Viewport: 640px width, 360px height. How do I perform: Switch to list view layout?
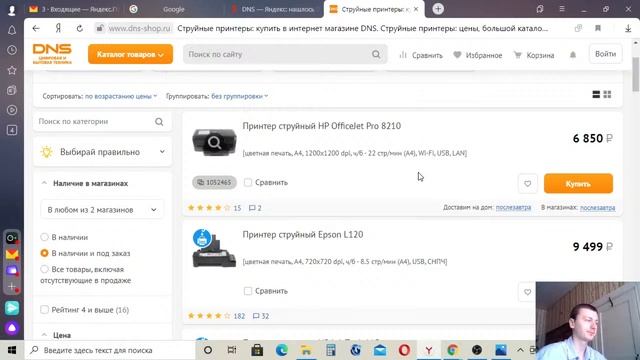coord(596,95)
